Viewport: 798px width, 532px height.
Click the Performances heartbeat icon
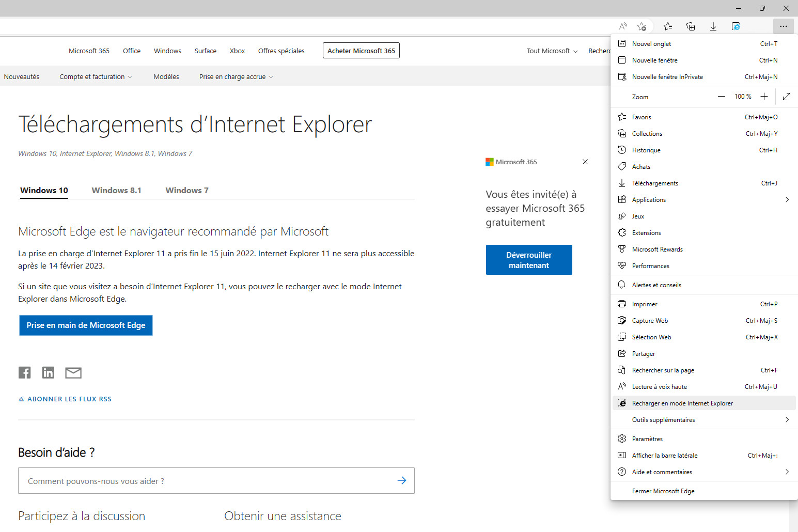click(x=622, y=266)
